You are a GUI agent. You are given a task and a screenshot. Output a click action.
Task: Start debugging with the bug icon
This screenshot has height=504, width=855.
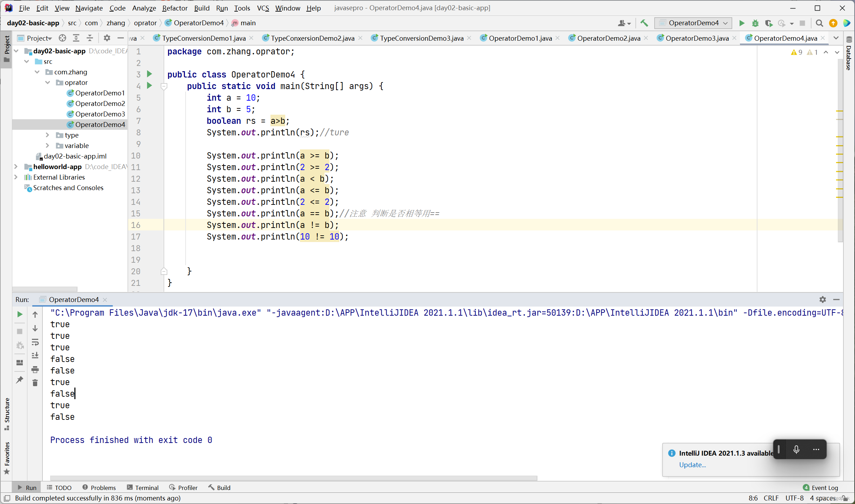click(755, 23)
